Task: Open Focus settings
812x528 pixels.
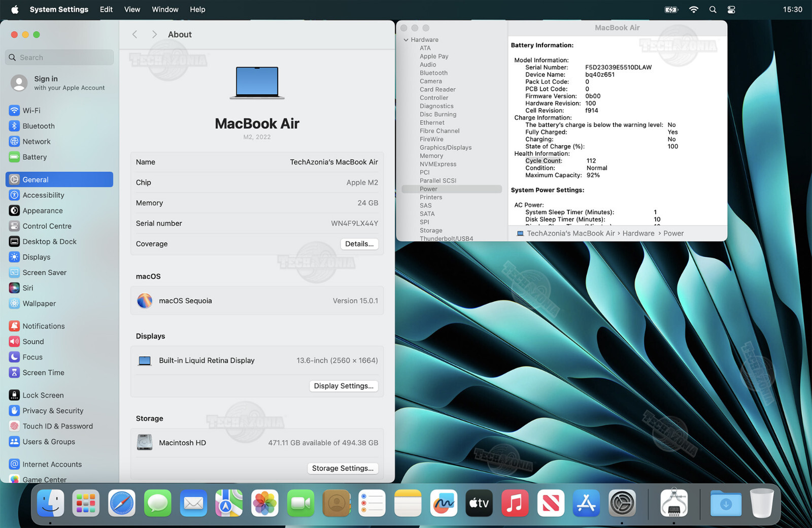Action: pos(59,357)
